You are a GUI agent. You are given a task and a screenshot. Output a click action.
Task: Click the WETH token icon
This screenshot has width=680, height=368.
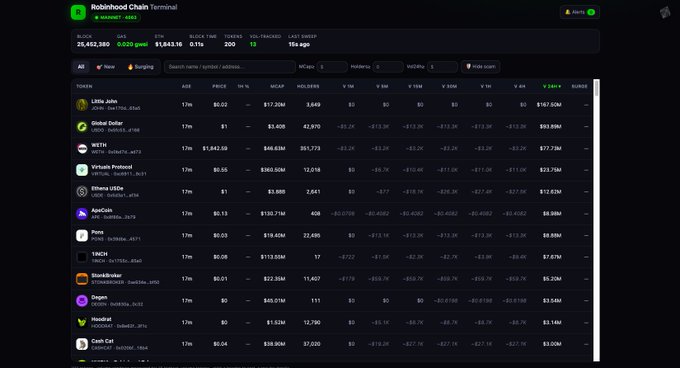[82, 148]
